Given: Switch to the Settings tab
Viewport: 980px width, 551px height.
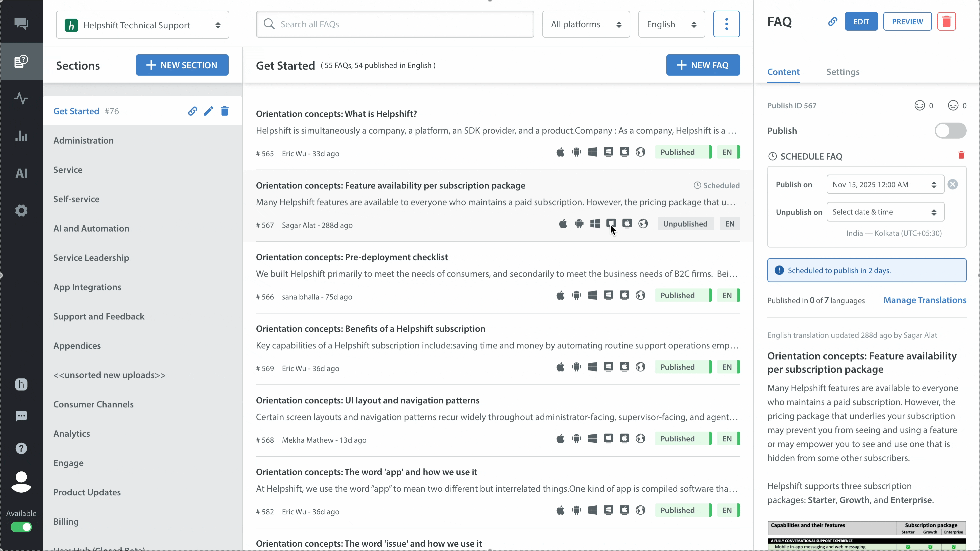Looking at the screenshot, I should pyautogui.click(x=843, y=72).
